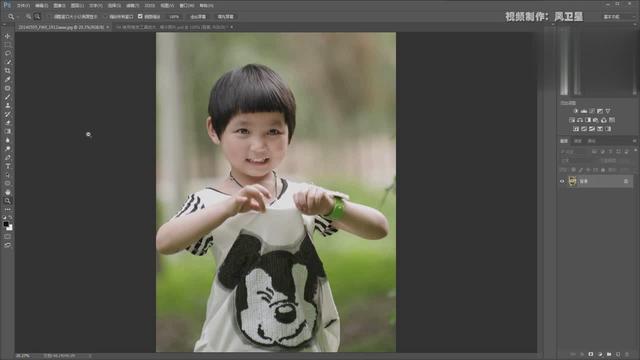640x360 pixels.
Task: Select the Move tool
Action: tap(7, 36)
